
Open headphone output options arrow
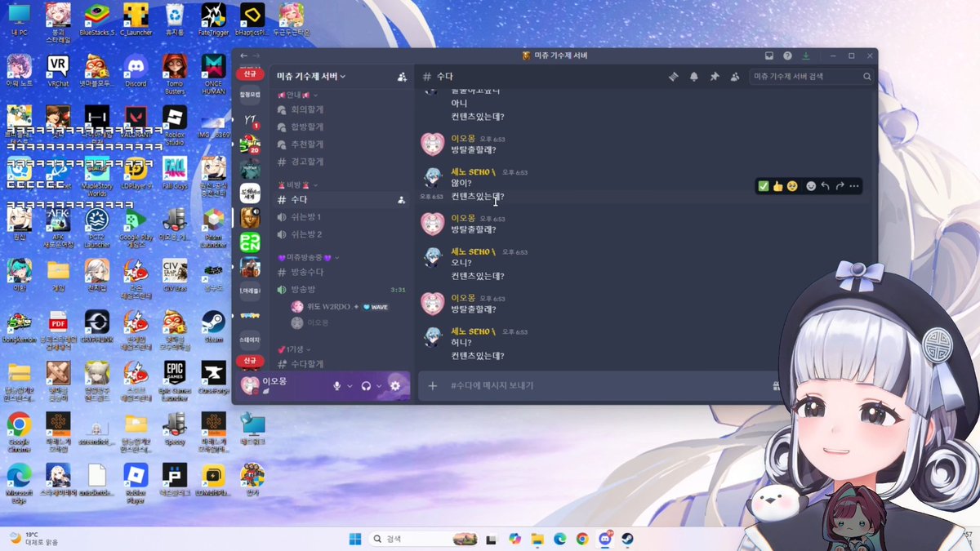(x=380, y=385)
